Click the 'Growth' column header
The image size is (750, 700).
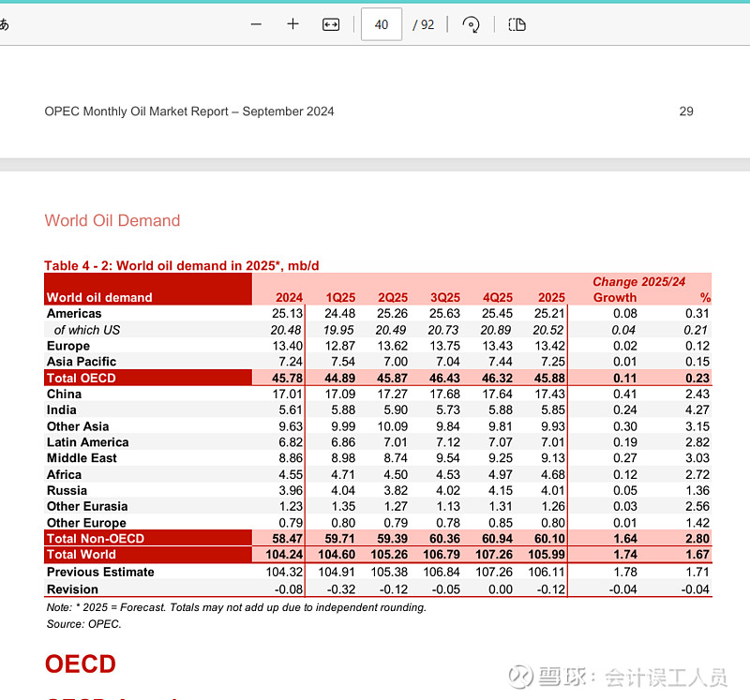click(x=615, y=297)
